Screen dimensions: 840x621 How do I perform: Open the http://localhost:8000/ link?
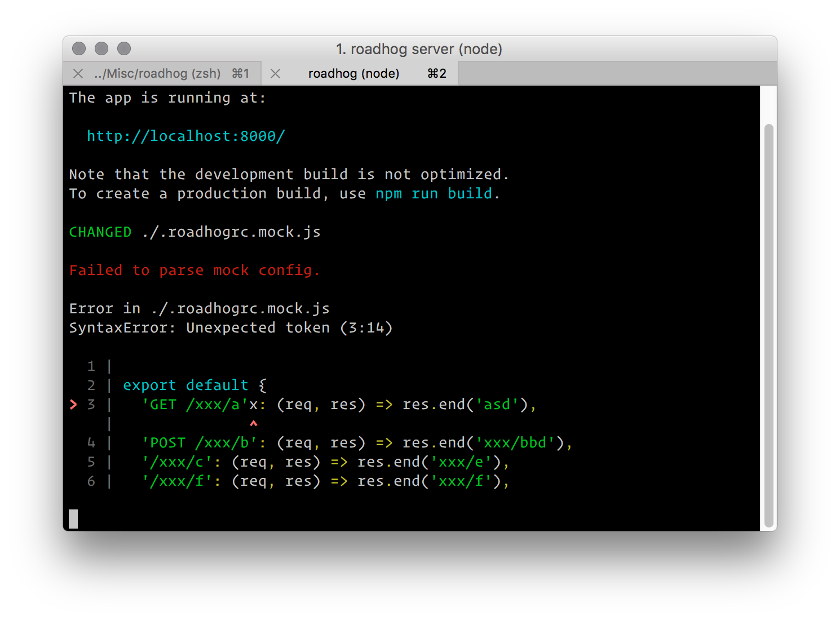(186, 136)
